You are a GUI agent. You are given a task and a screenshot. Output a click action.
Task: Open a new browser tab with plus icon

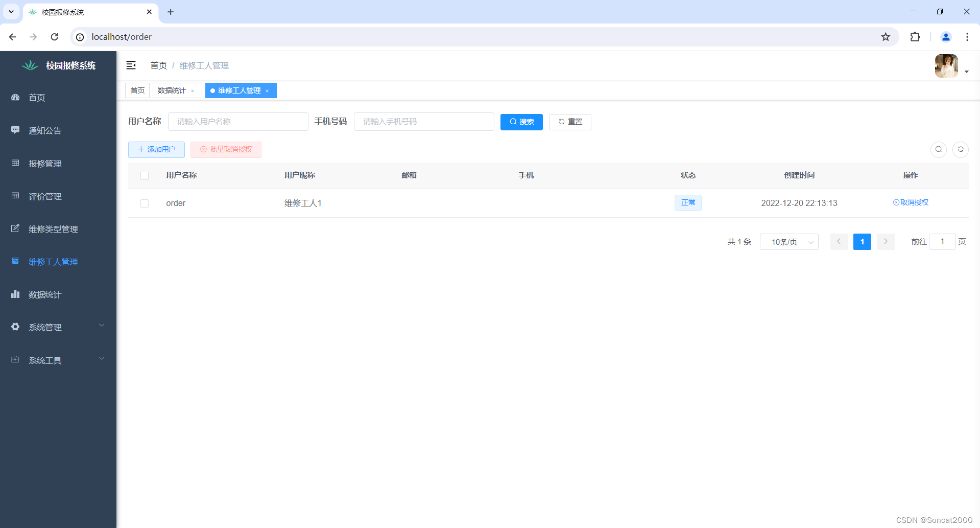coord(171,12)
